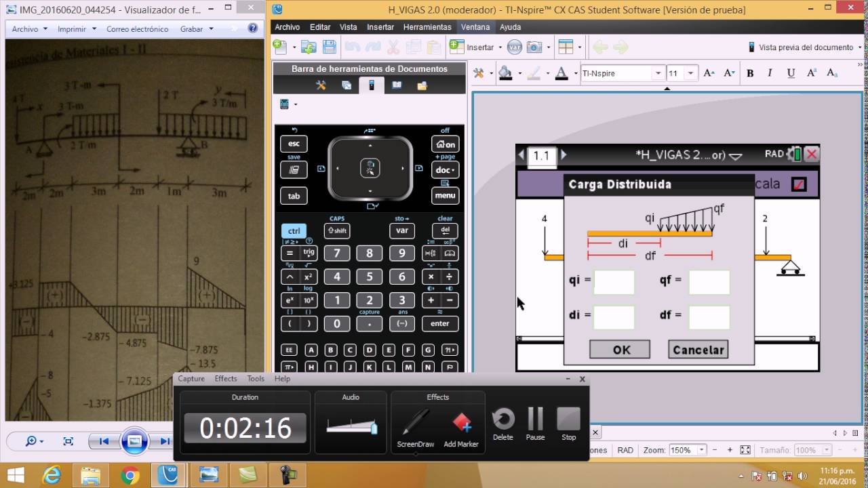Switch to the Page Sorter tab
Image resolution: width=868 pixels, height=488 pixels.
click(347, 85)
